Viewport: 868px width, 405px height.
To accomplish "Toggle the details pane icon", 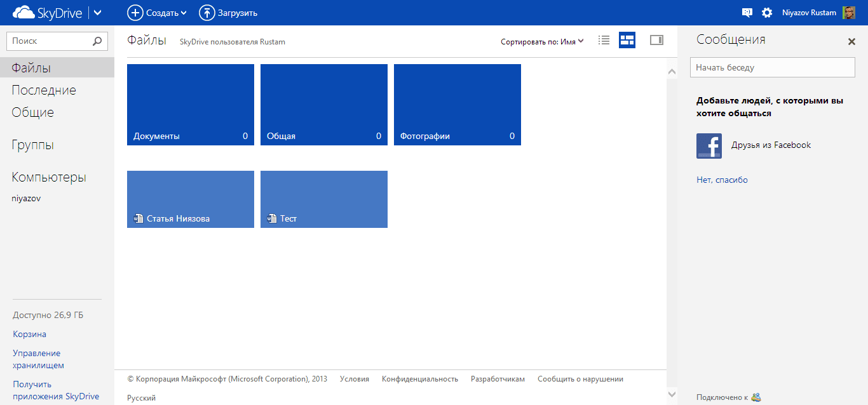I will (x=656, y=40).
